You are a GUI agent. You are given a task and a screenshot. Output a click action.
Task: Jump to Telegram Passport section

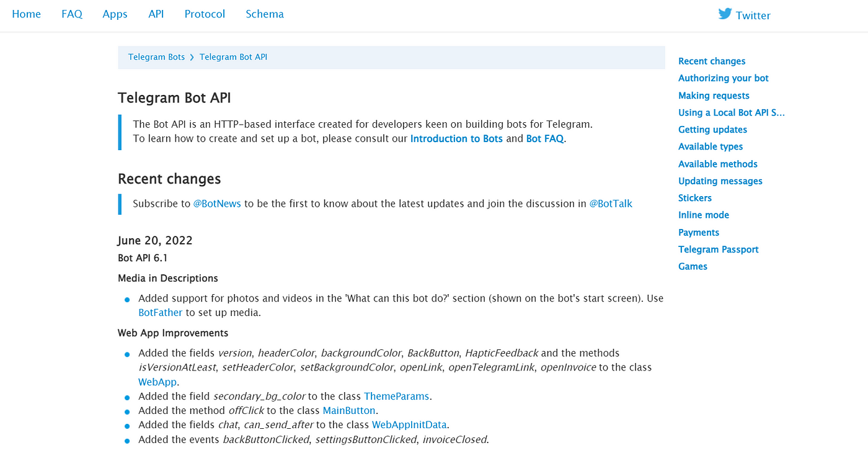pos(719,249)
